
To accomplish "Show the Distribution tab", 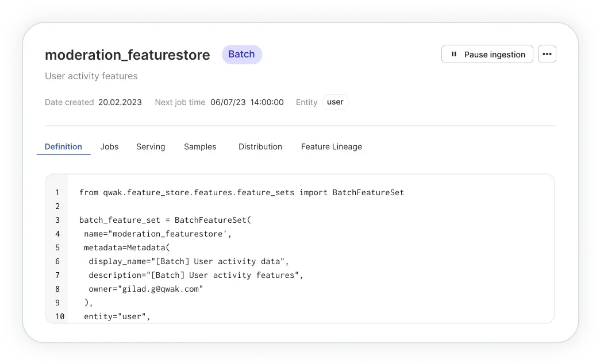I will [x=260, y=146].
